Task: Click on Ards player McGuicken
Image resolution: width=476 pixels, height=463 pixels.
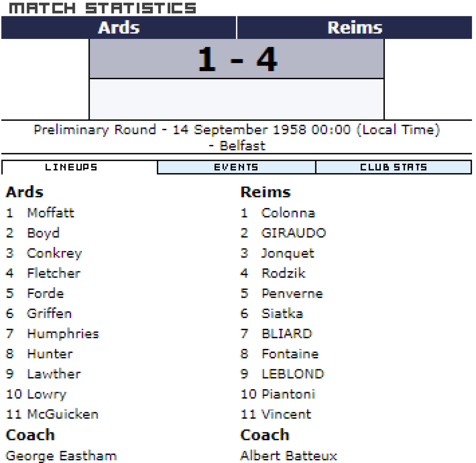Action: click(x=62, y=414)
